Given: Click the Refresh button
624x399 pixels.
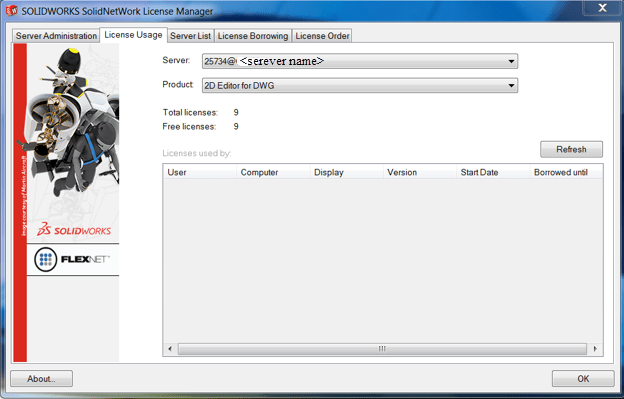Looking at the screenshot, I should [571, 149].
